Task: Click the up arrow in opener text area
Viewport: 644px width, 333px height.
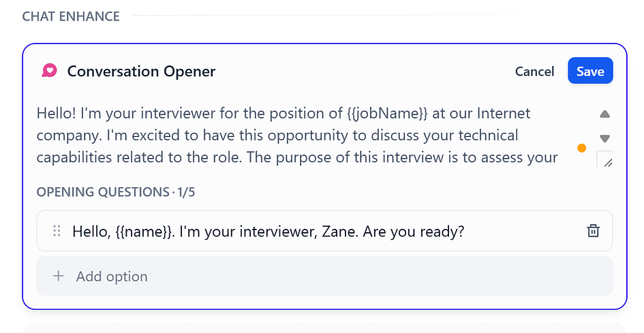Action: click(604, 114)
